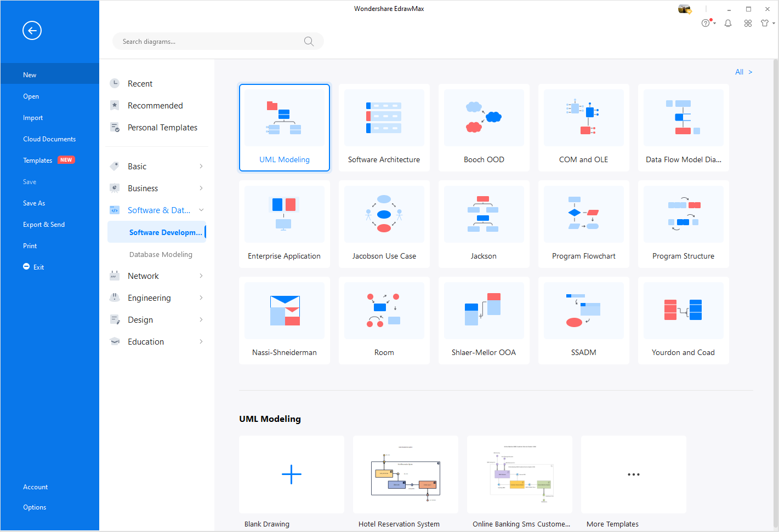Image resolution: width=779 pixels, height=532 pixels.
Task: Expand the Network category chevron
Action: 201,276
